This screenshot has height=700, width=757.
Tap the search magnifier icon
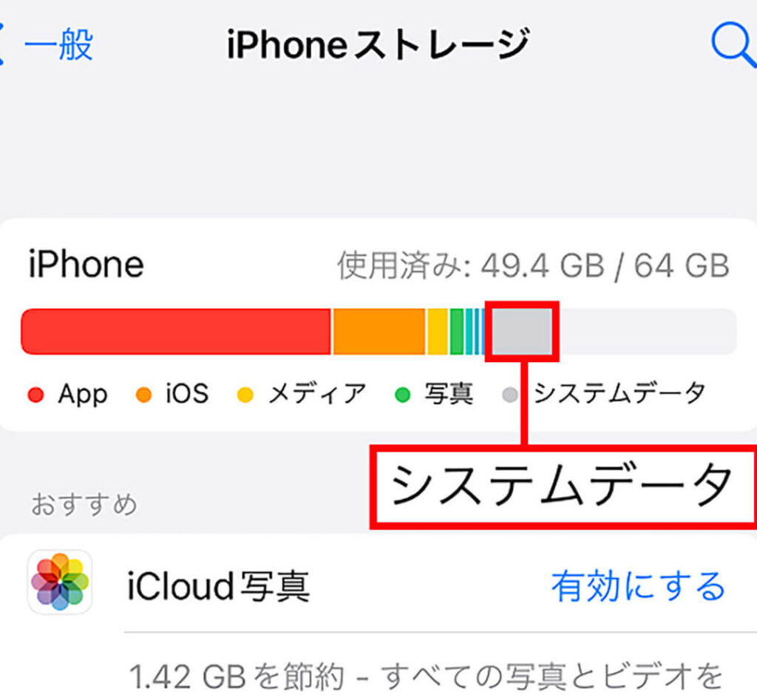coord(733,44)
